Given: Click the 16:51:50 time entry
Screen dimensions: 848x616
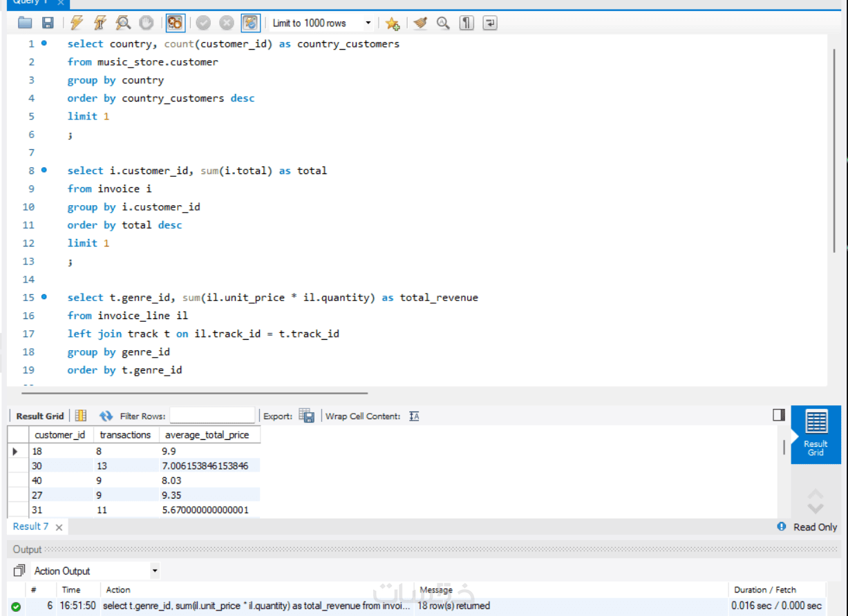Looking at the screenshot, I should tap(77, 606).
